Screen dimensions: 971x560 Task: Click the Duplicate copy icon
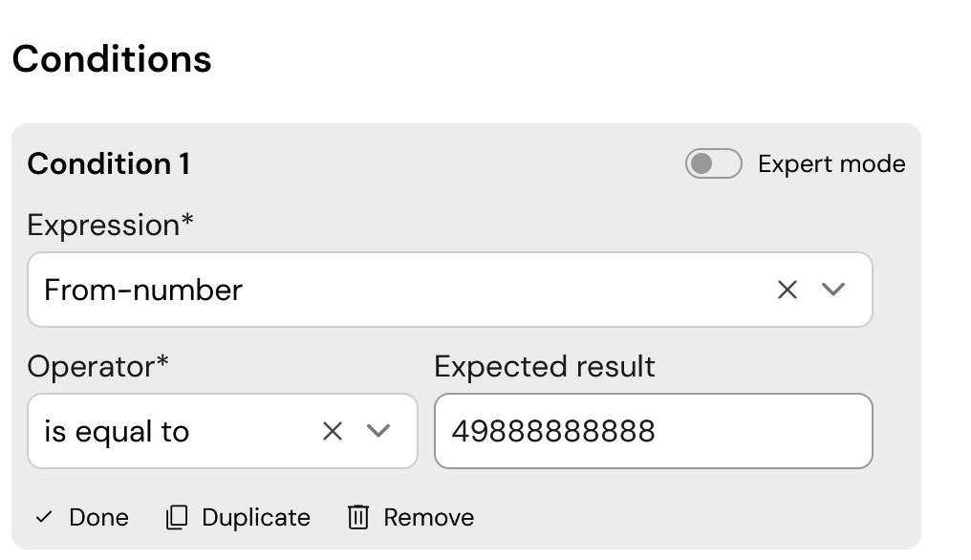(x=177, y=517)
